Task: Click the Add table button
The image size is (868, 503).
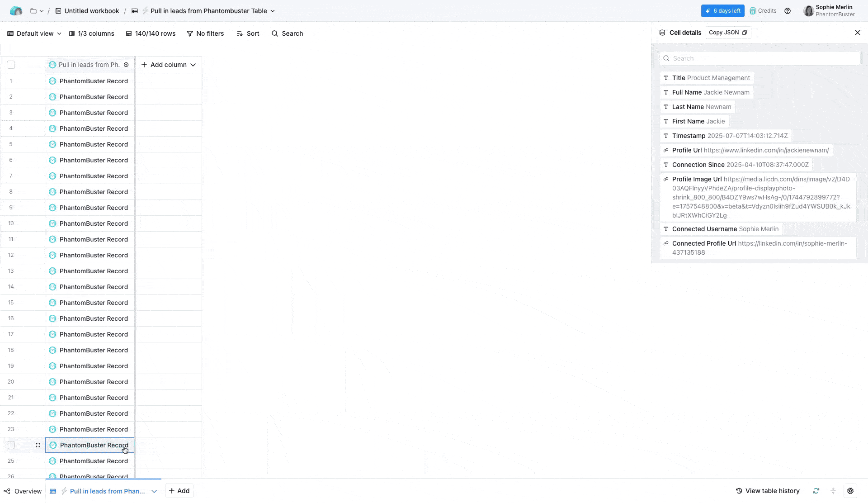Action: 179,491
